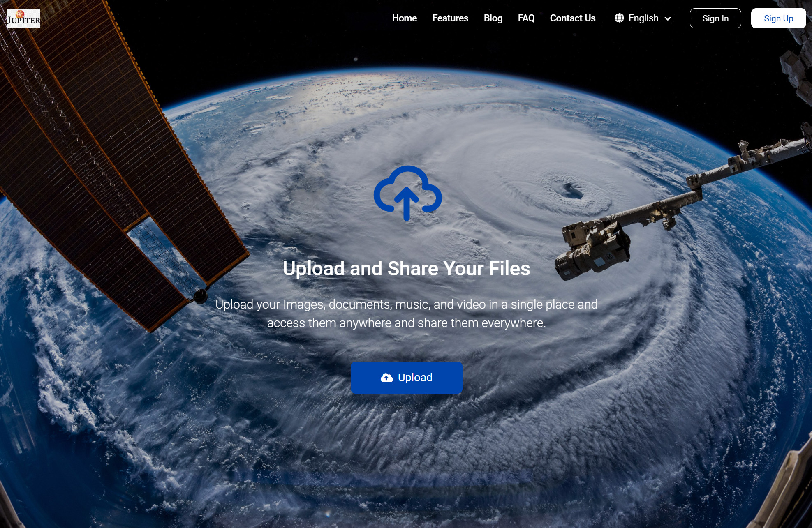Open the FAQ page

click(x=526, y=18)
